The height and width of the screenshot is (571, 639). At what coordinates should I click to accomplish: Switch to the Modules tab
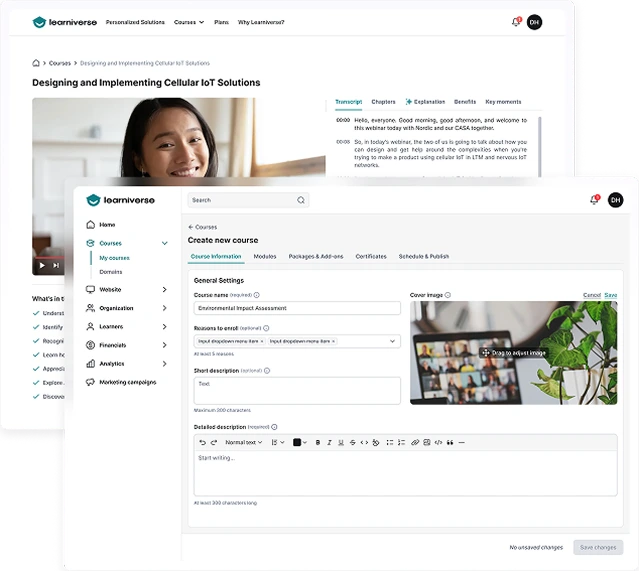click(265, 256)
